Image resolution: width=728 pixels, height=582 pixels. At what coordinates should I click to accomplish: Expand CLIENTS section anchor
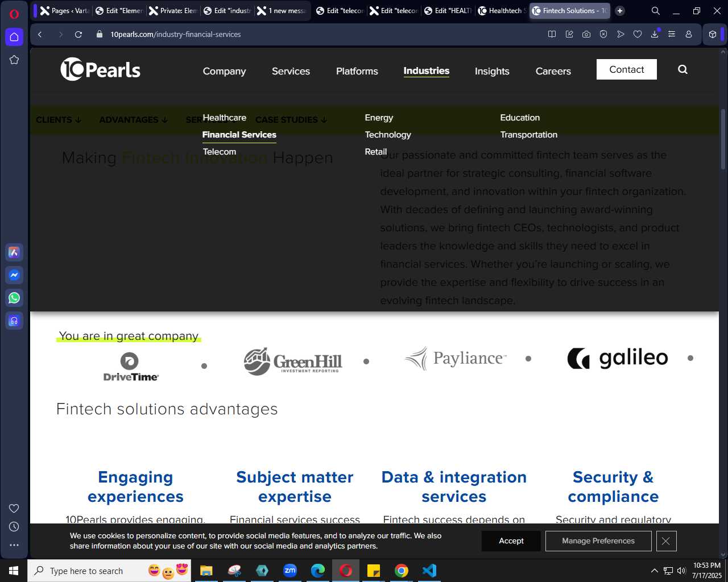click(x=59, y=120)
